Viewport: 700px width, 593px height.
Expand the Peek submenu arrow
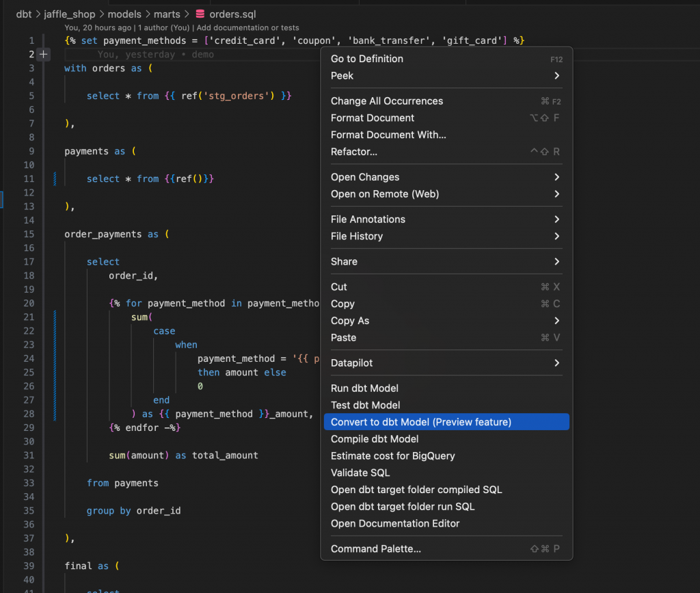(x=556, y=75)
